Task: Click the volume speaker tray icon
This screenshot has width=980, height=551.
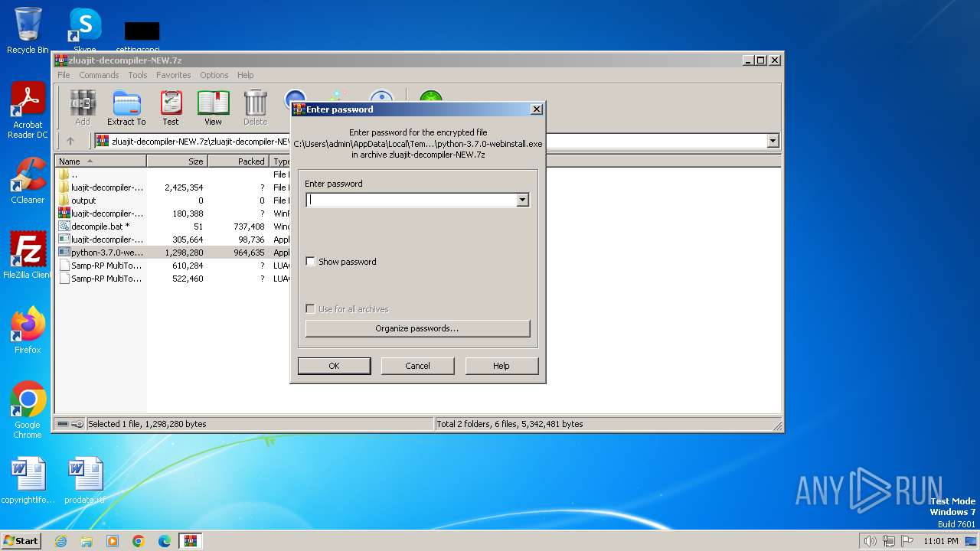Action: tap(870, 541)
